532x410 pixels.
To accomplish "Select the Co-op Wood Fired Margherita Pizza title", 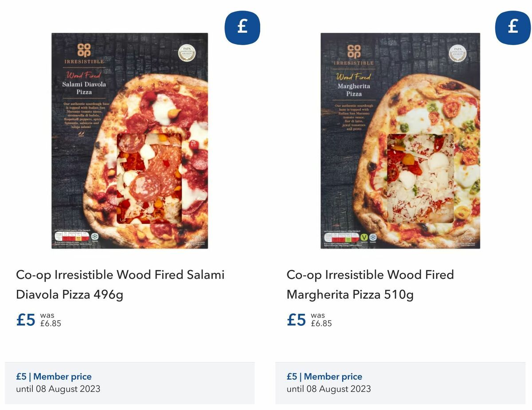I will pyautogui.click(x=370, y=284).
